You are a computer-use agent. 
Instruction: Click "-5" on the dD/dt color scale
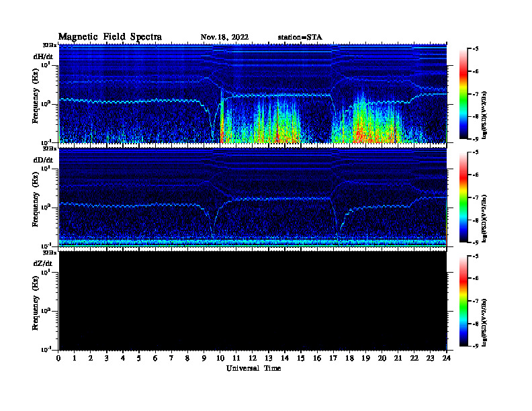[476, 152]
